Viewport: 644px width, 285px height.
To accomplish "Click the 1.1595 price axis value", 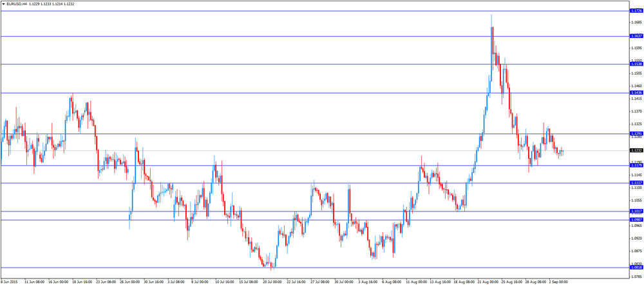I will point(636,48).
